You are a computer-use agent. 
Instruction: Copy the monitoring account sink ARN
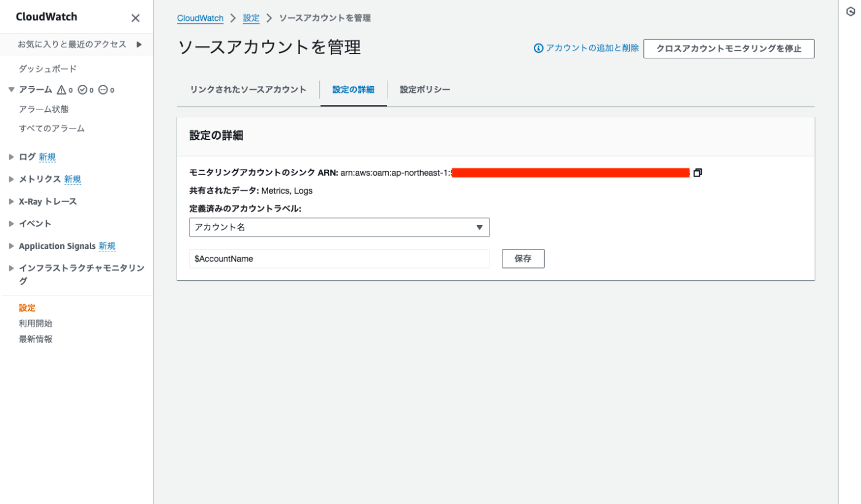[x=697, y=173]
